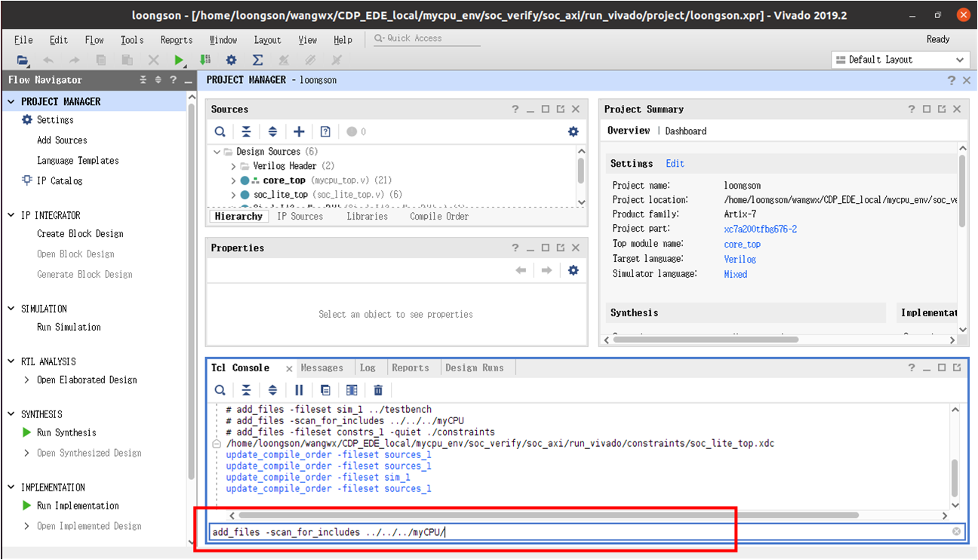Click search icon in Sources panel

coord(220,131)
